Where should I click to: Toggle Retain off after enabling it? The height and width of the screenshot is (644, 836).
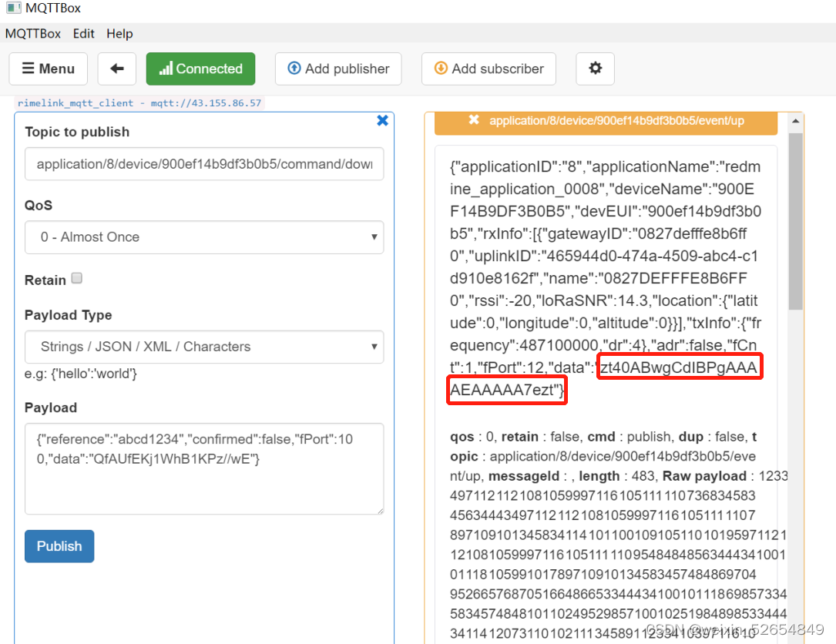pos(76,278)
